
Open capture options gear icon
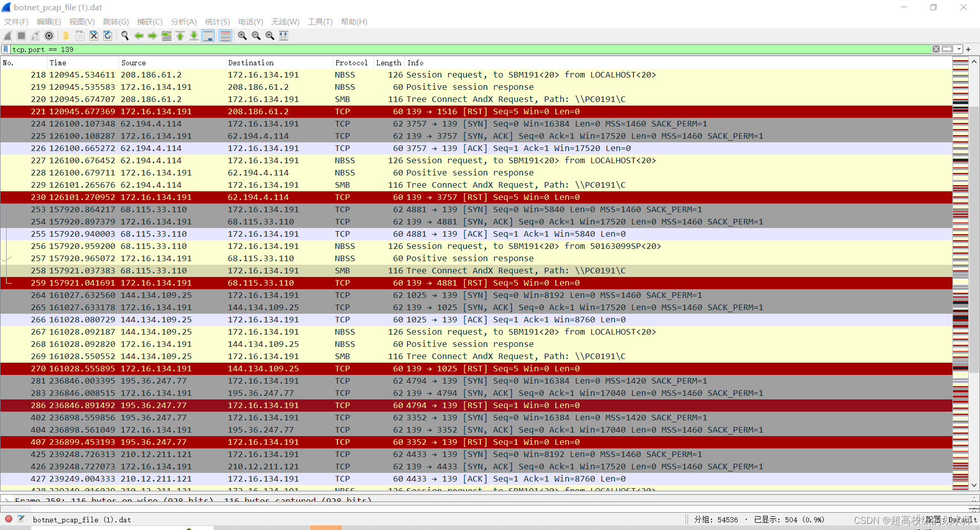click(49, 36)
